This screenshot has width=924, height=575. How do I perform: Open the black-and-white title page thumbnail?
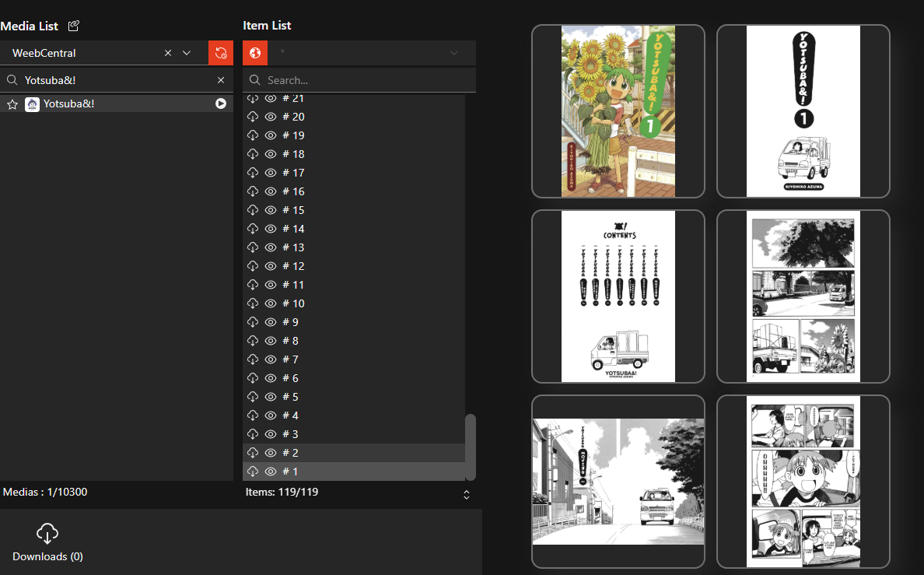(x=803, y=110)
